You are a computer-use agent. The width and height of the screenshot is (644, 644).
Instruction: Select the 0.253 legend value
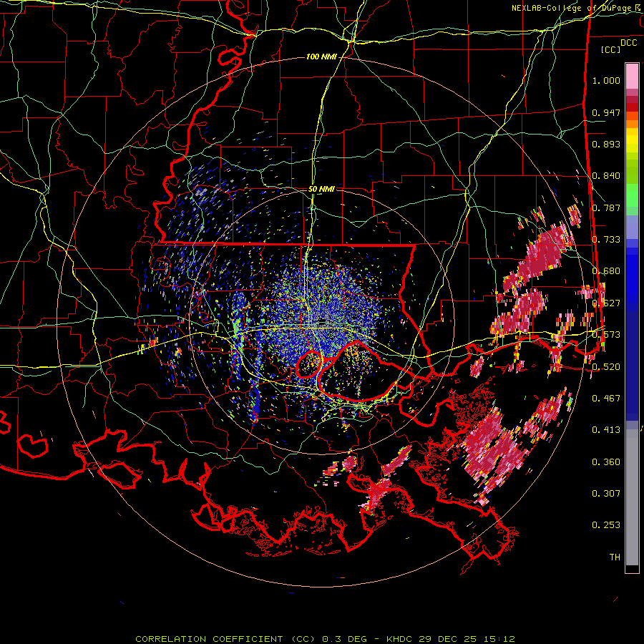[606, 525]
